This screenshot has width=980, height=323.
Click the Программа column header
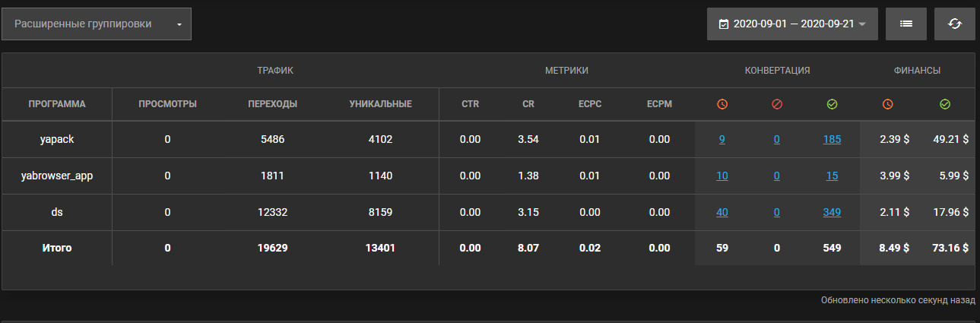(57, 104)
